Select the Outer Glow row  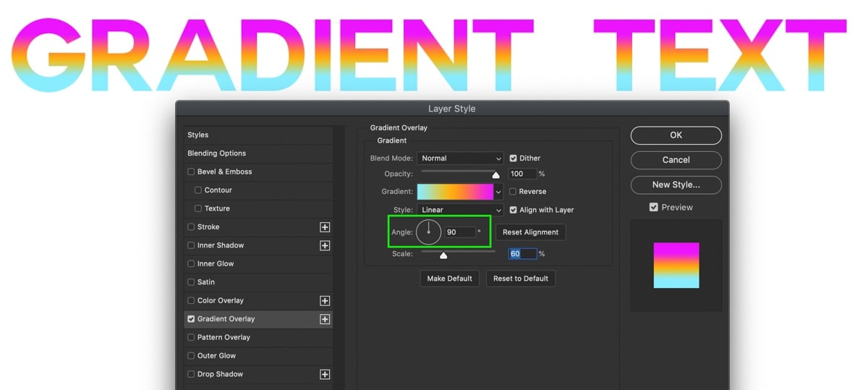(x=259, y=356)
